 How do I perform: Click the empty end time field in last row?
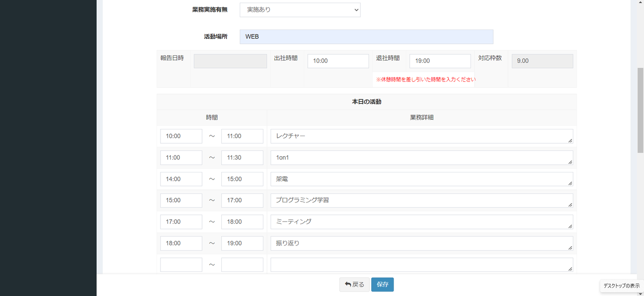click(x=242, y=265)
